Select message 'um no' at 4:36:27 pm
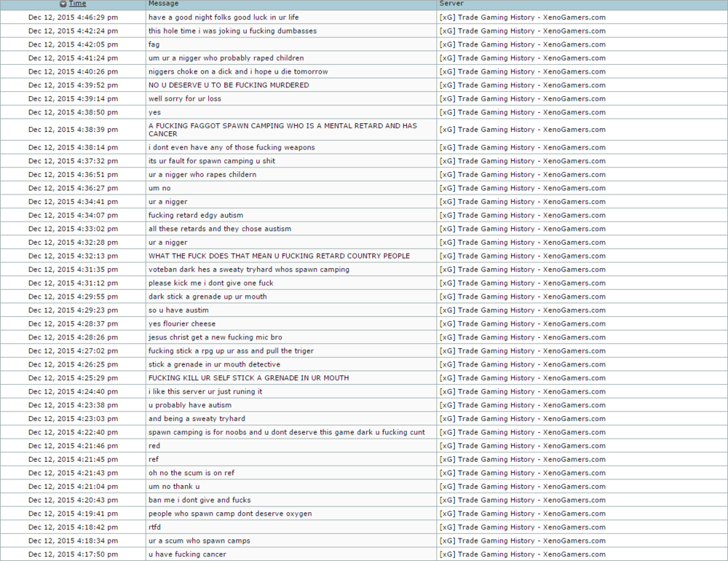Screen dimensions: 728x561 (x=159, y=188)
